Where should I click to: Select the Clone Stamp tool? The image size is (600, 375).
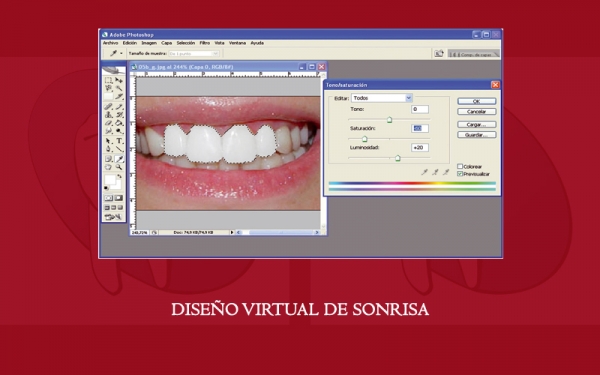pos(109,115)
